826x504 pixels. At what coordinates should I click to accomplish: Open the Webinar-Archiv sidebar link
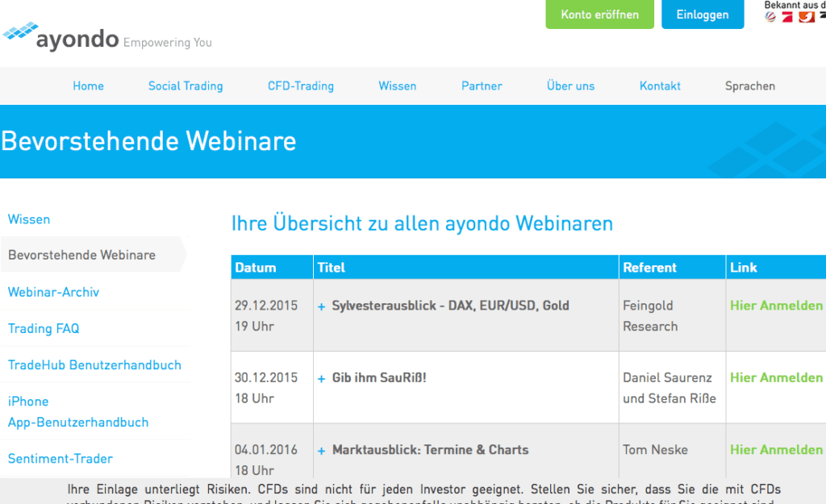(x=53, y=292)
